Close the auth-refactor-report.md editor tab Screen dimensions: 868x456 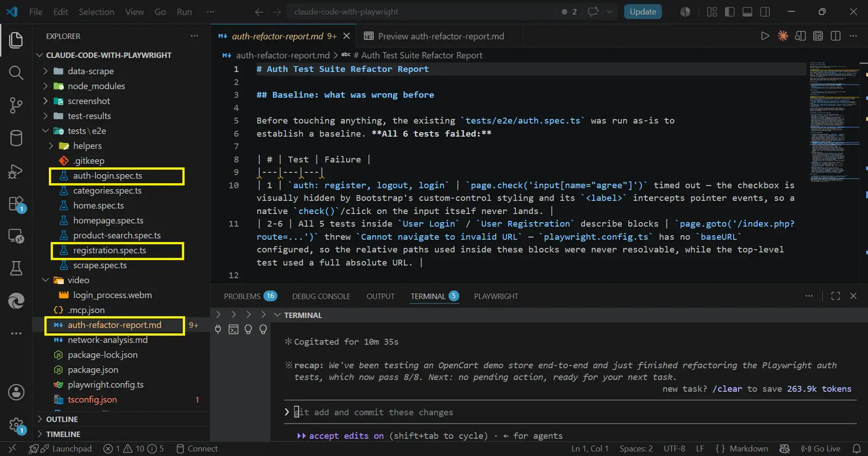point(347,36)
